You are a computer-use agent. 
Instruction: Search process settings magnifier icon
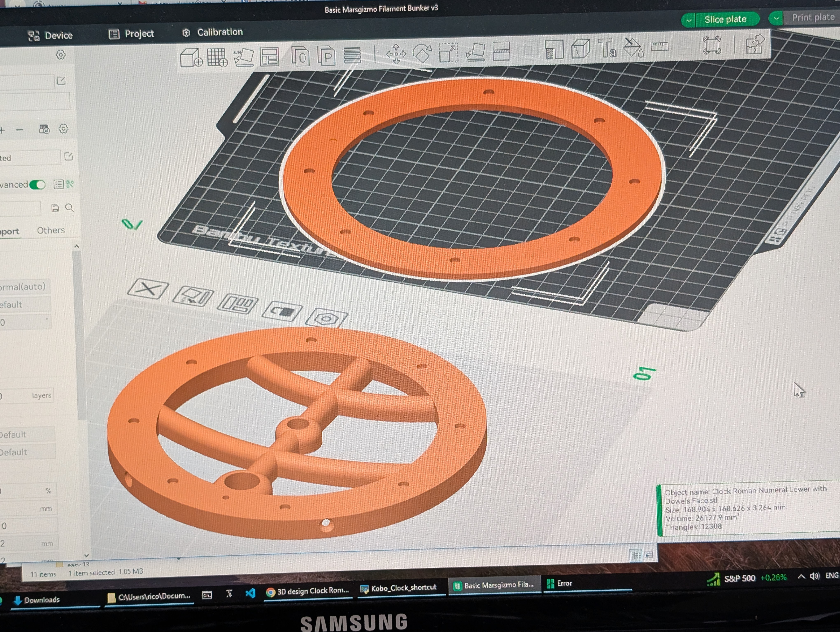[70, 208]
